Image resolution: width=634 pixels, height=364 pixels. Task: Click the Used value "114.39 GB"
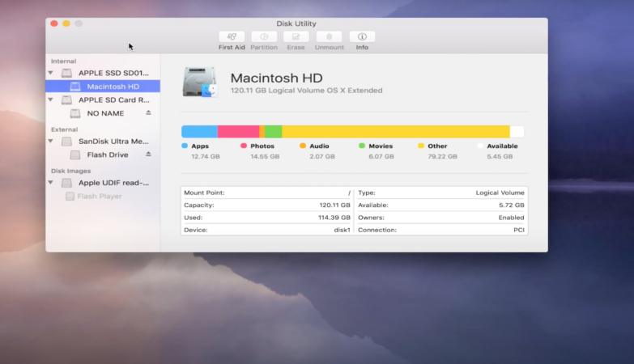pyautogui.click(x=334, y=218)
